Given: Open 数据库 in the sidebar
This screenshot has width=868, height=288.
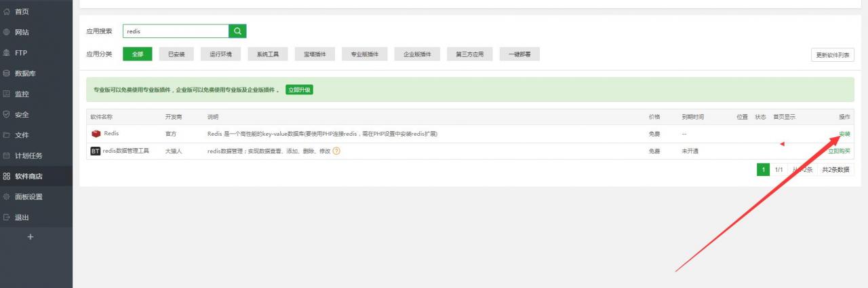Looking at the screenshot, I should [36, 73].
